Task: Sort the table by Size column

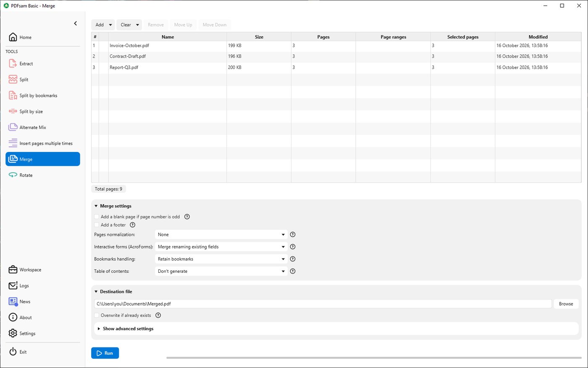Action: click(x=259, y=37)
